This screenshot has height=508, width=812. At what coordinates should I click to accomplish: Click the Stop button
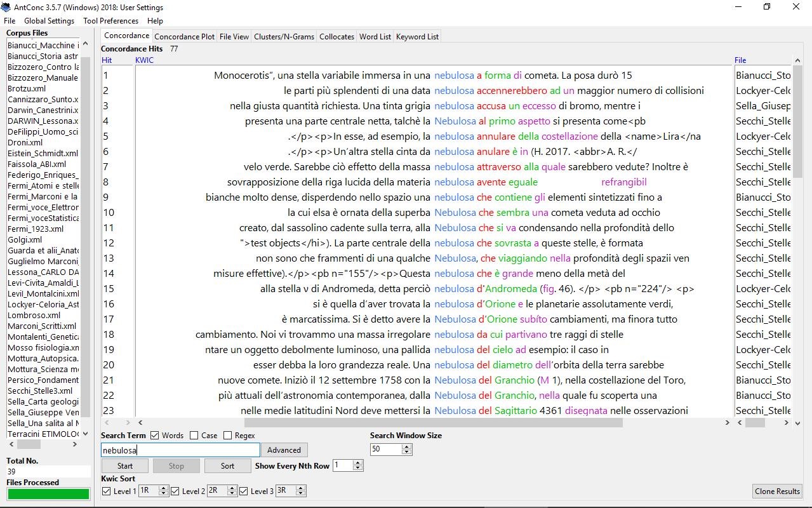(x=176, y=466)
